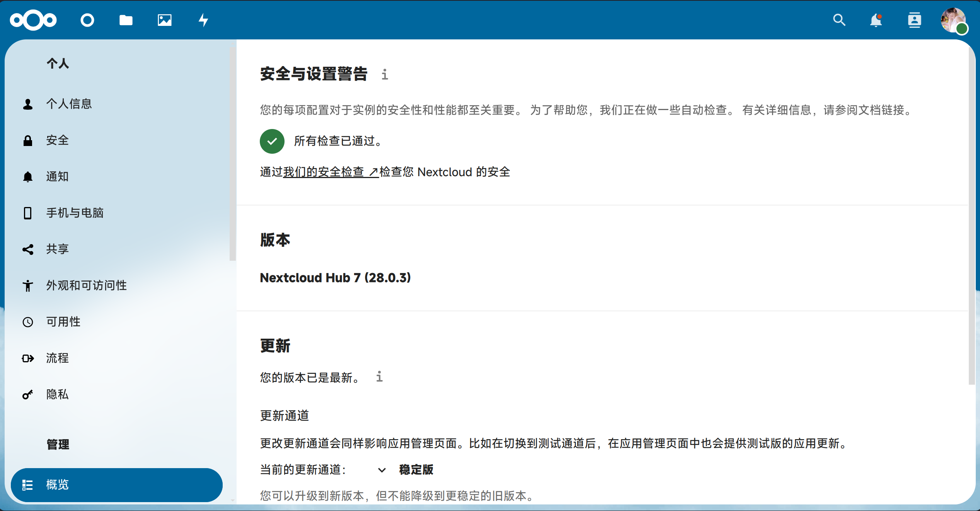Click the 管理 section heading
Viewport: 980px width, 511px height.
pos(58,444)
